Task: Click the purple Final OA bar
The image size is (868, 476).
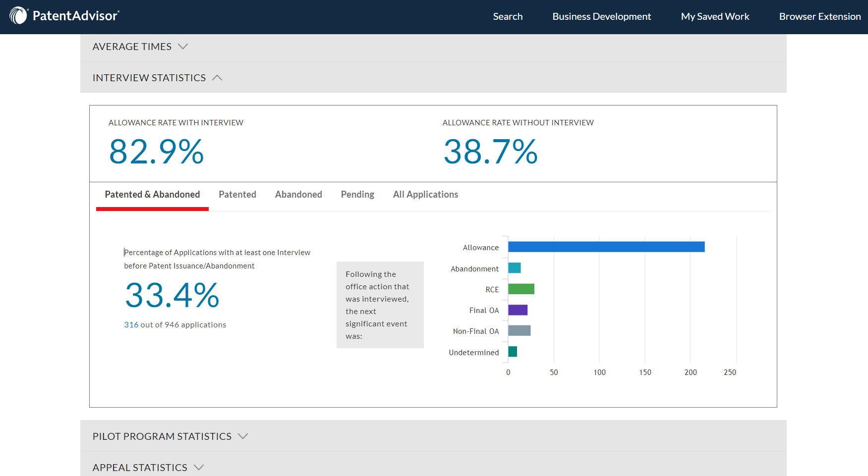Action: coord(518,310)
